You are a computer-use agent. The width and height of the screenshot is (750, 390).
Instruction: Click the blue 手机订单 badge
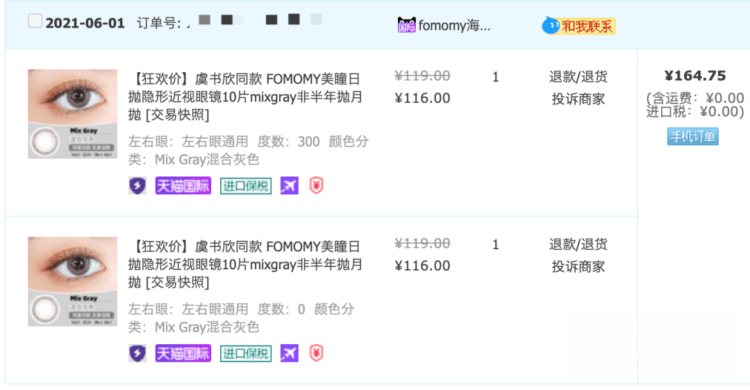pyautogui.click(x=693, y=136)
